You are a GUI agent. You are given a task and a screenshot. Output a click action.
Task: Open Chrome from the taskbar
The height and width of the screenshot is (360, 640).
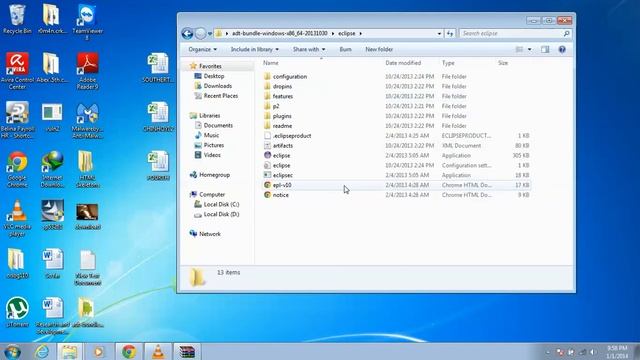pos(129,352)
